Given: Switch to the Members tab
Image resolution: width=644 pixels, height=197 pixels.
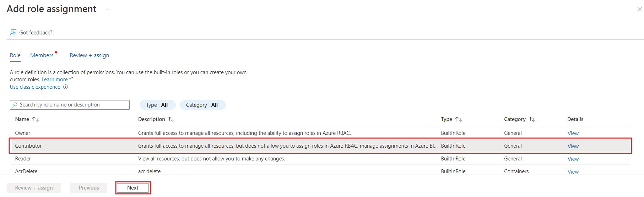Looking at the screenshot, I should [42, 55].
